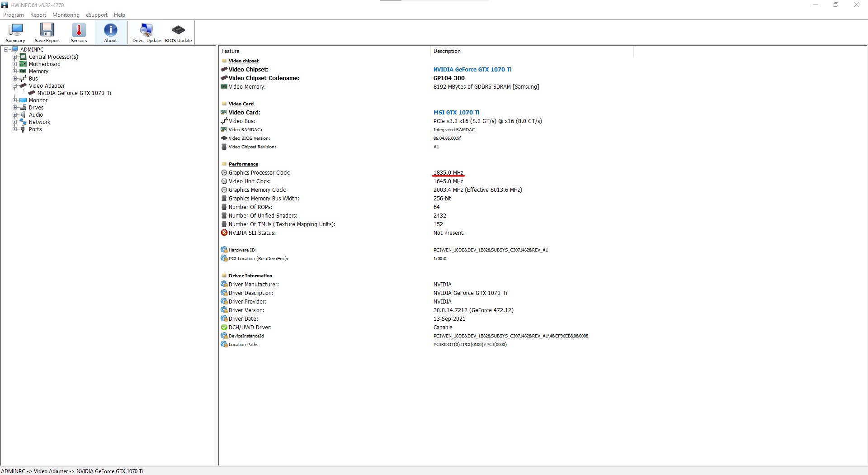Select the Driver Version row label
The height and width of the screenshot is (475, 868).
246,310
